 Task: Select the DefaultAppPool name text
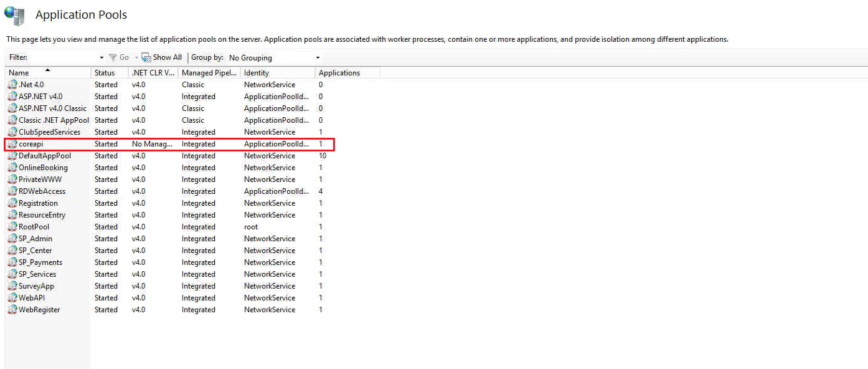(45, 156)
